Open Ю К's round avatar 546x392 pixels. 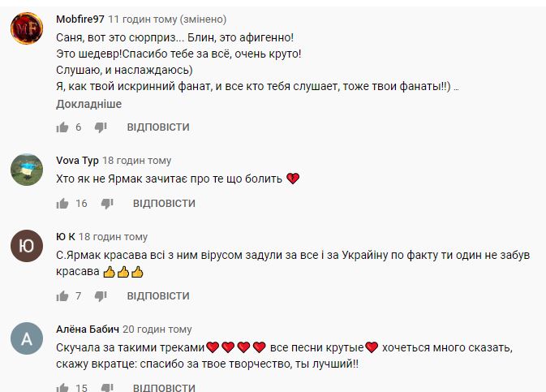[x=27, y=247]
